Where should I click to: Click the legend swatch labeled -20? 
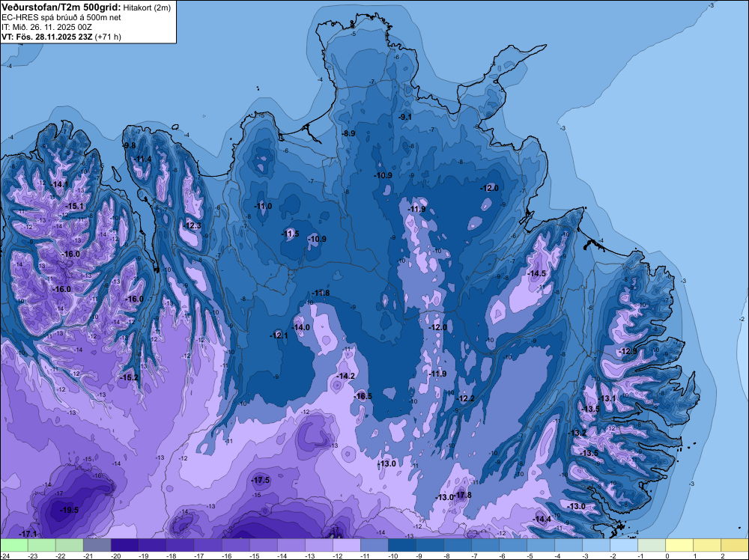coord(124,545)
